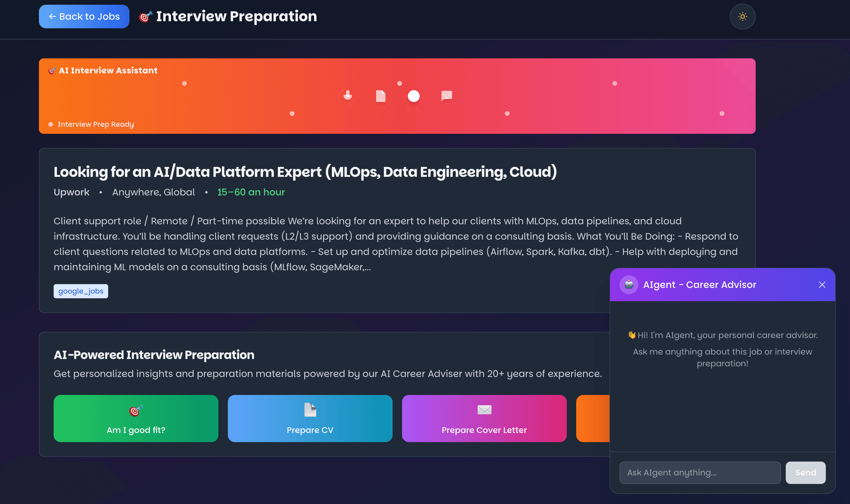Click the Interview Prep Ready status dot
This screenshot has height=504, width=850.
(51, 124)
